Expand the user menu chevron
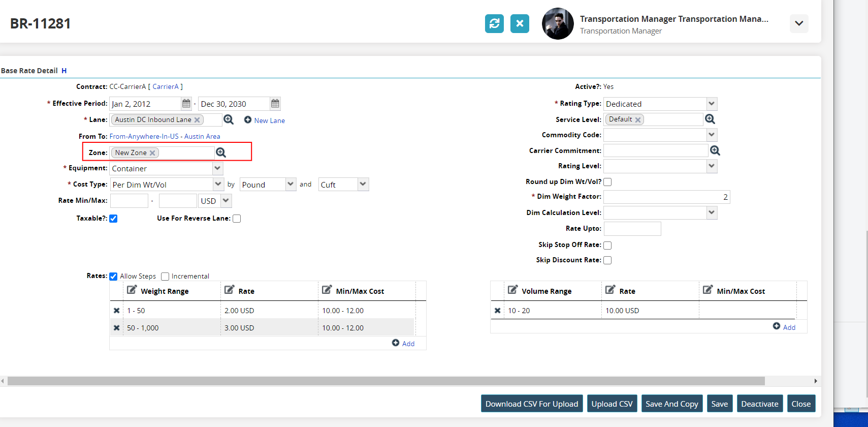 [799, 23]
